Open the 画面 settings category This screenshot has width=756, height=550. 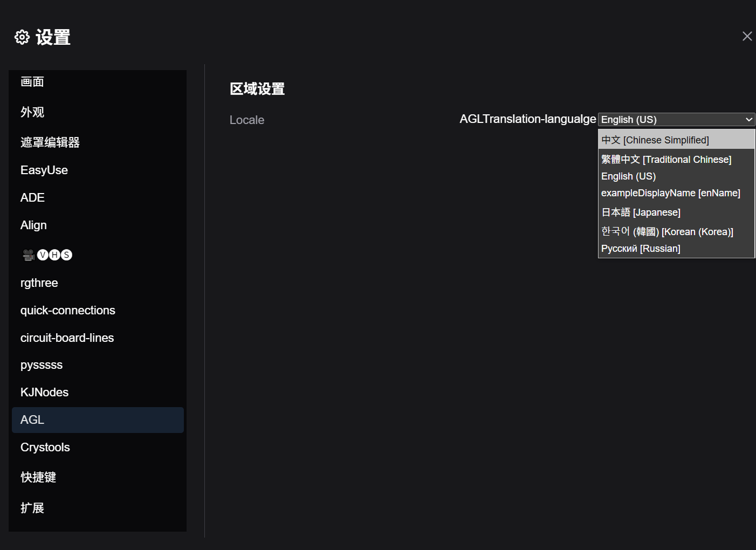click(32, 82)
